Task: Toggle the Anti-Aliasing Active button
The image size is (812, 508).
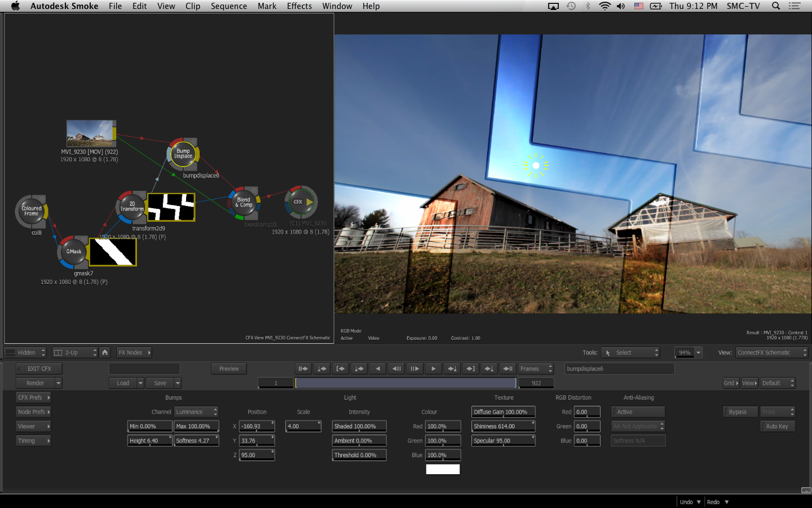Action: pyautogui.click(x=638, y=412)
